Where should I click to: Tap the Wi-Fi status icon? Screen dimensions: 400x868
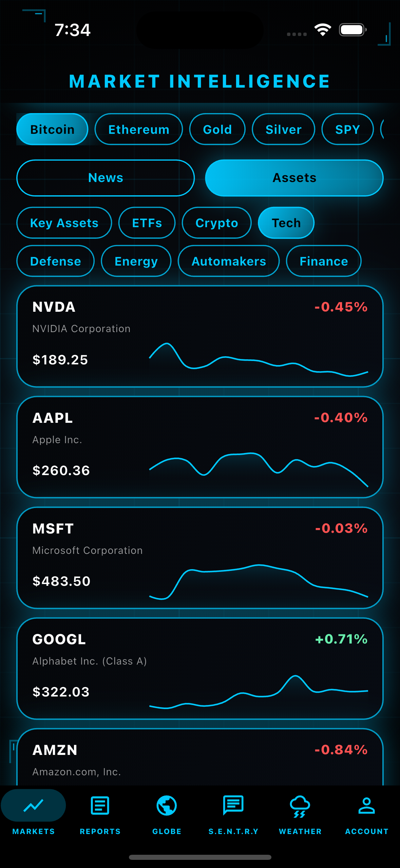[x=323, y=30]
